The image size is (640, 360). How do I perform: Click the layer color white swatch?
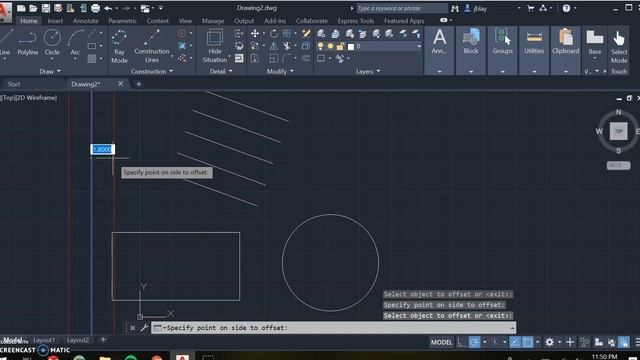(351, 47)
